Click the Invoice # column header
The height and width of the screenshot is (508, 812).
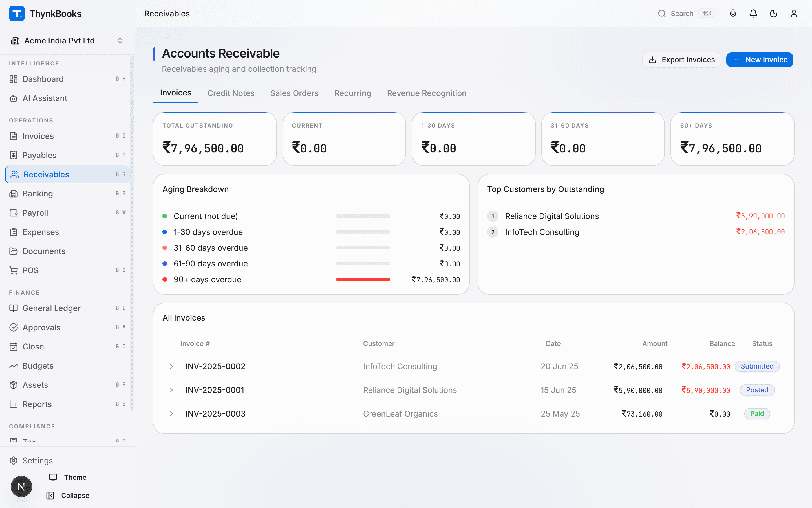[195, 344]
